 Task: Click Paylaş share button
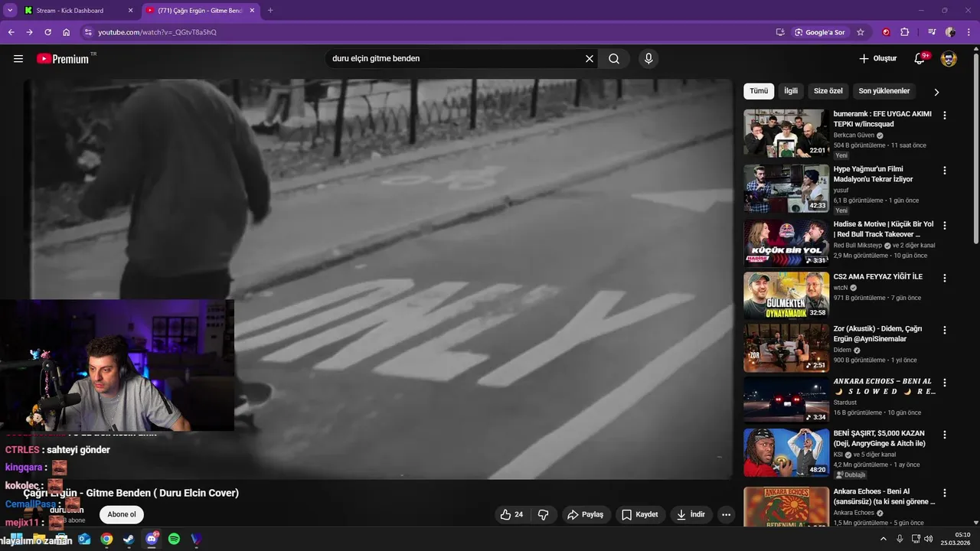point(586,514)
